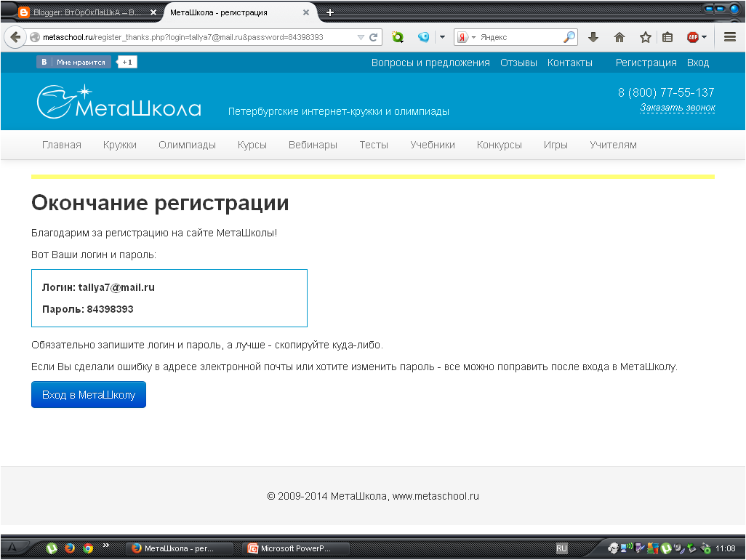Reload the page with the refresh icon
This screenshot has height=560, width=746.
[x=374, y=37]
